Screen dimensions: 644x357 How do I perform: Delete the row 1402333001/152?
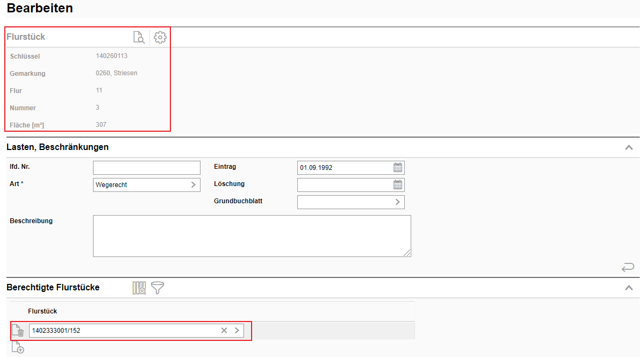point(18,331)
